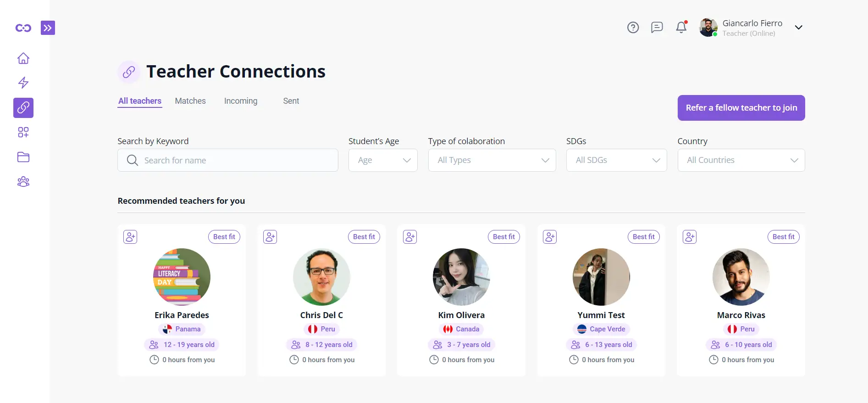This screenshot has height=403, width=868.
Task: Click the Panama country tag
Action: (x=182, y=329)
